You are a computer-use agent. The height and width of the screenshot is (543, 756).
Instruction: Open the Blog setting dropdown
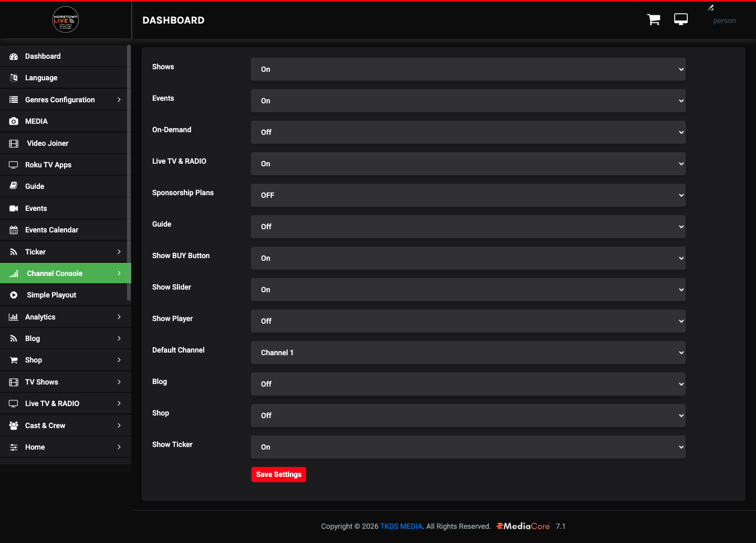pyautogui.click(x=468, y=384)
